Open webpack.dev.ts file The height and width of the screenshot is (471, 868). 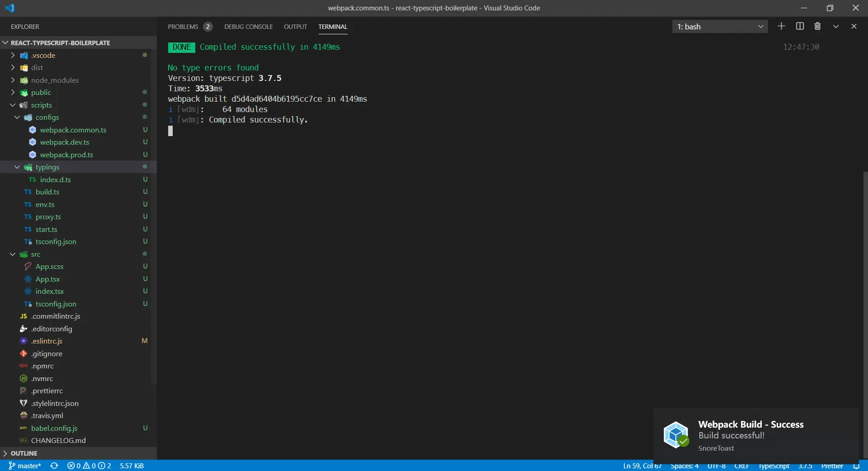click(78, 142)
